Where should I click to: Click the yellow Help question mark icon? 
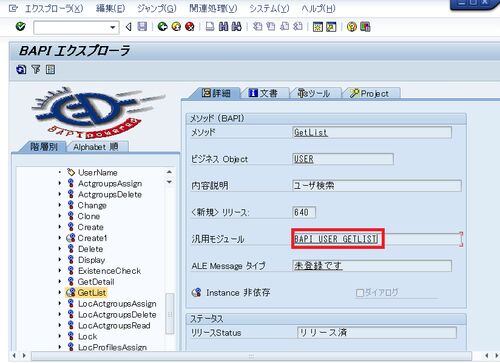click(x=352, y=27)
